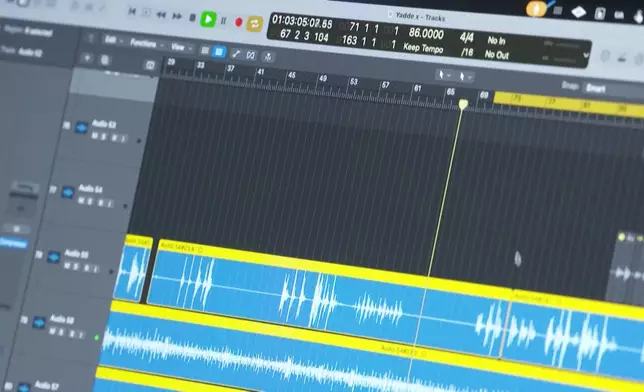Click the Stop button in transport
Screen dimensions: 644x392
192,17
